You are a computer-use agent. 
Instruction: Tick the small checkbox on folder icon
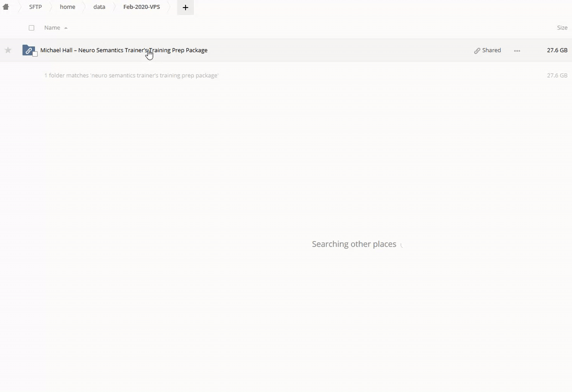point(35,54)
